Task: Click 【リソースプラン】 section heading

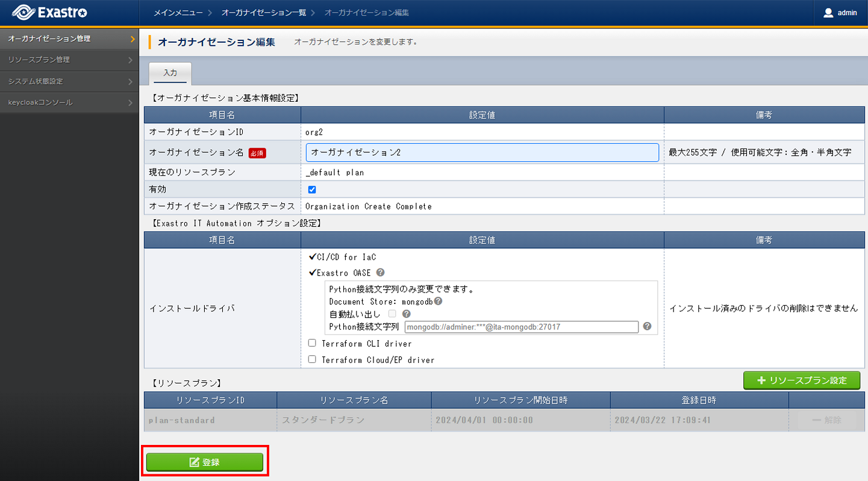Action: click(186, 382)
